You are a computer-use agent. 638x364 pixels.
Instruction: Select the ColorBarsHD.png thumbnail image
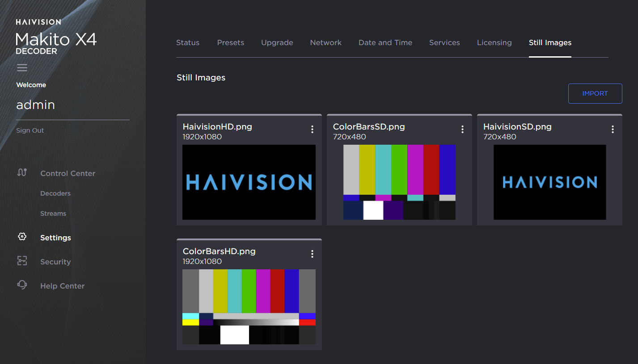point(249,307)
